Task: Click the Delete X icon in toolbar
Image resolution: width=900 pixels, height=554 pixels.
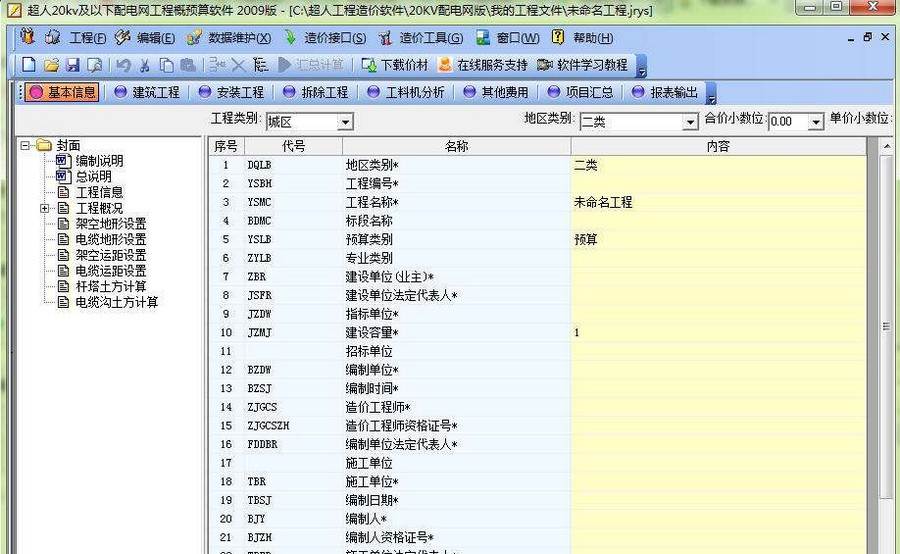Action: coord(238,65)
